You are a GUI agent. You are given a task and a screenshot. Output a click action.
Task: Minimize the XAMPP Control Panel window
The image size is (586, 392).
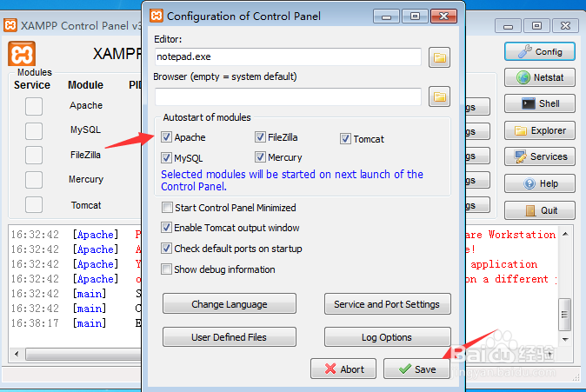[x=508, y=26]
